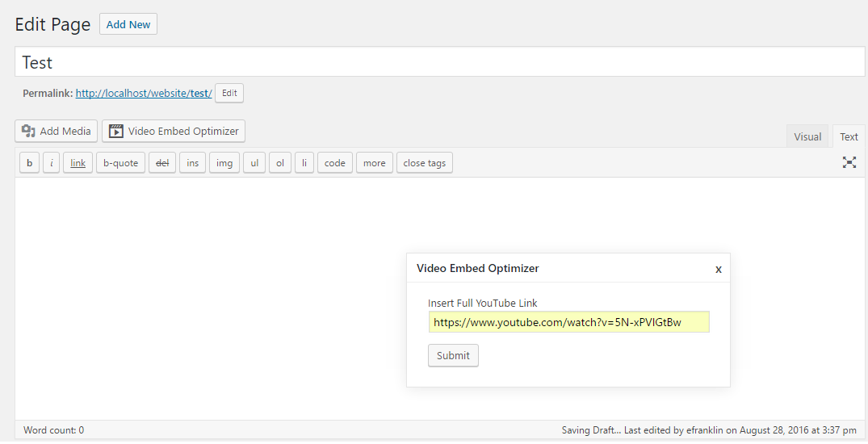
Task: Insert an ins tag
Action: point(193,163)
